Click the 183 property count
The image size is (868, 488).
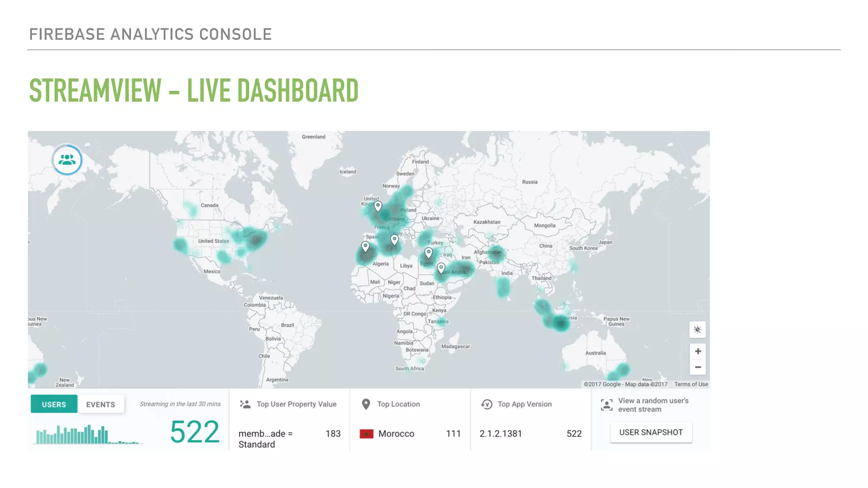coord(333,434)
